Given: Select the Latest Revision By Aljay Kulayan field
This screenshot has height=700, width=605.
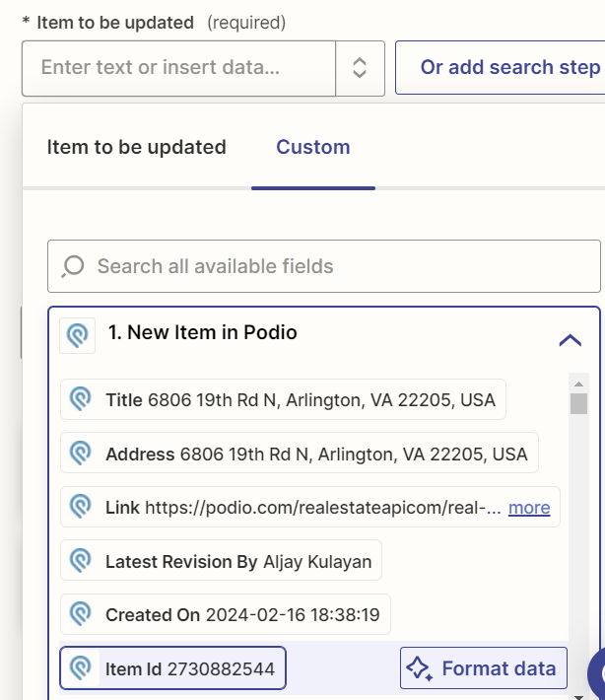Looking at the screenshot, I should click(221, 560).
